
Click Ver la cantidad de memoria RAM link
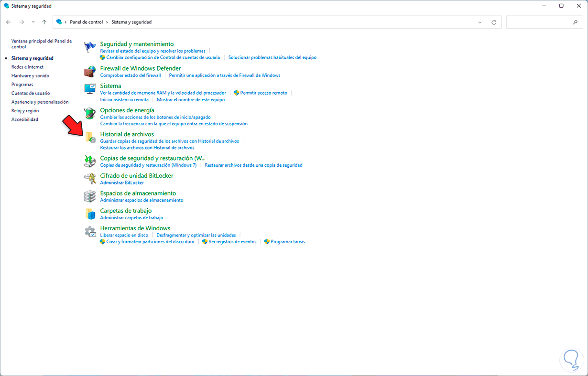163,93
